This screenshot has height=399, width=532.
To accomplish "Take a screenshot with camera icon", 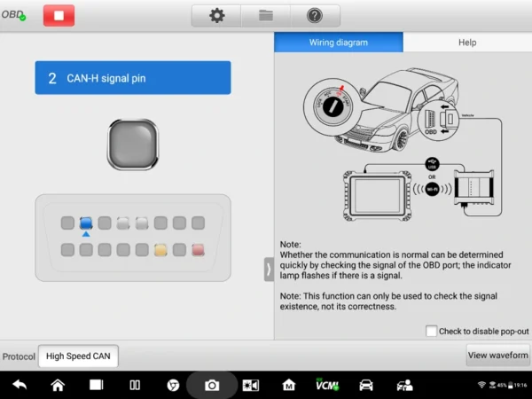I will (x=212, y=385).
